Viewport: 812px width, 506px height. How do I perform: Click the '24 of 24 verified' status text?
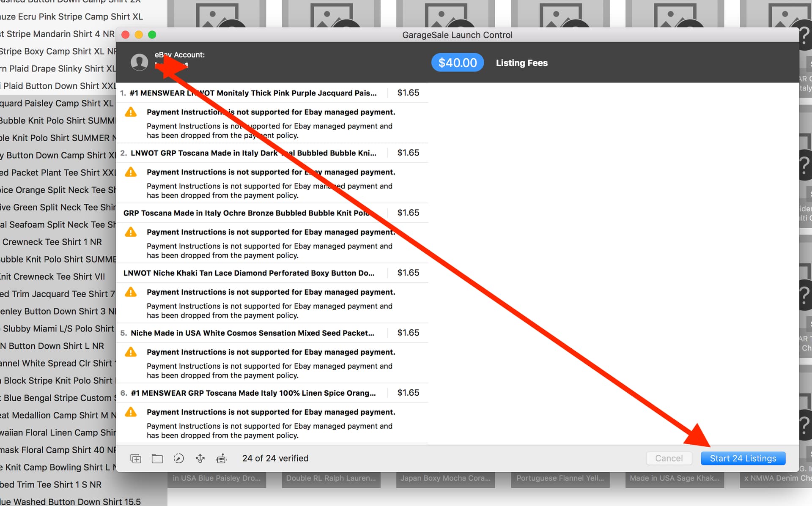[275, 458]
